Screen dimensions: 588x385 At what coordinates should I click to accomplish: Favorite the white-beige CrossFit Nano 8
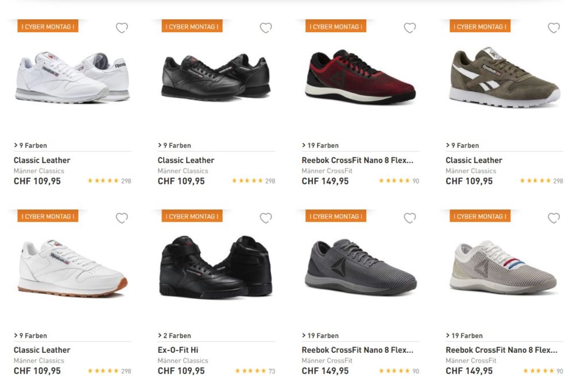pos(554,218)
